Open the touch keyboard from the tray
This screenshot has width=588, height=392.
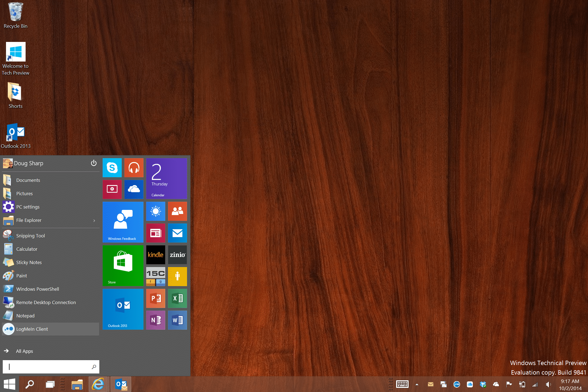pyautogui.click(x=402, y=384)
